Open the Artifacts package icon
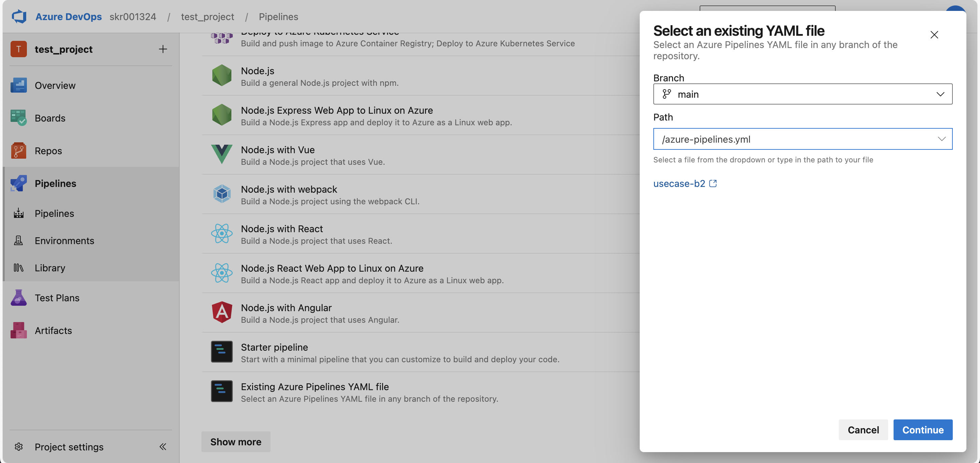Screen dimensions: 980x463 point(18,330)
